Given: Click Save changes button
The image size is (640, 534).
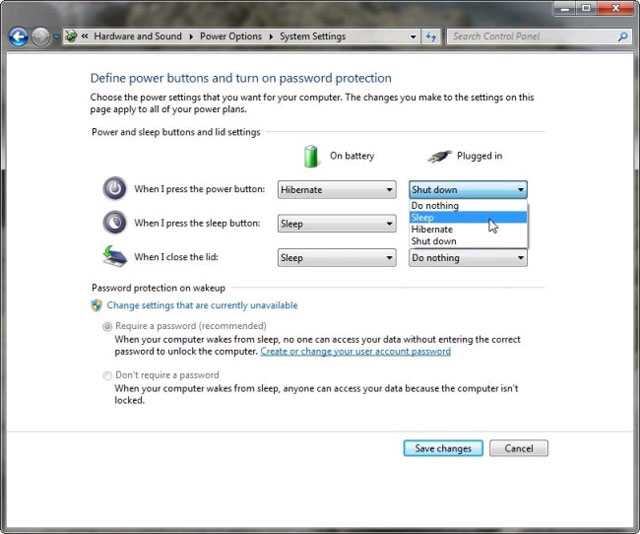Looking at the screenshot, I should click(443, 448).
